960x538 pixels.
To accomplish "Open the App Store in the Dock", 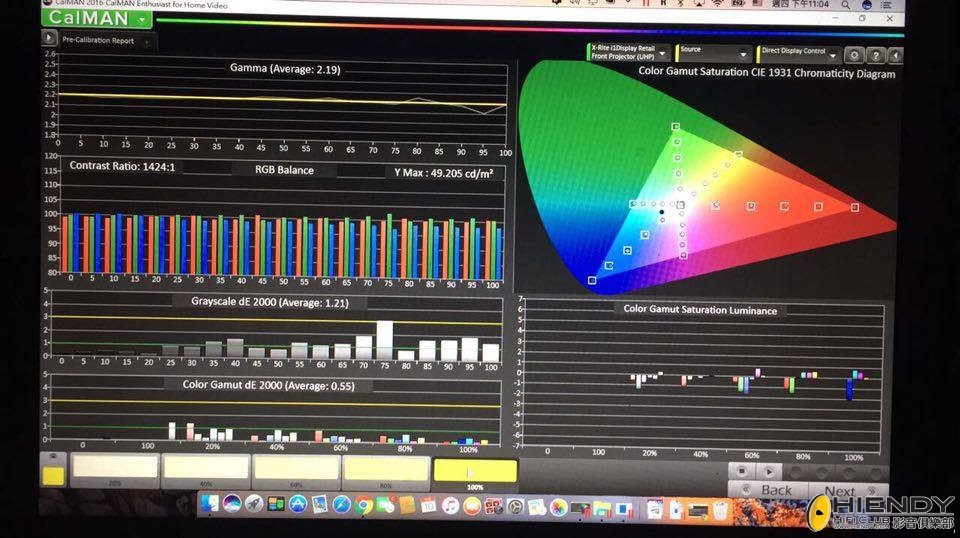I will pyautogui.click(x=297, y=506).
